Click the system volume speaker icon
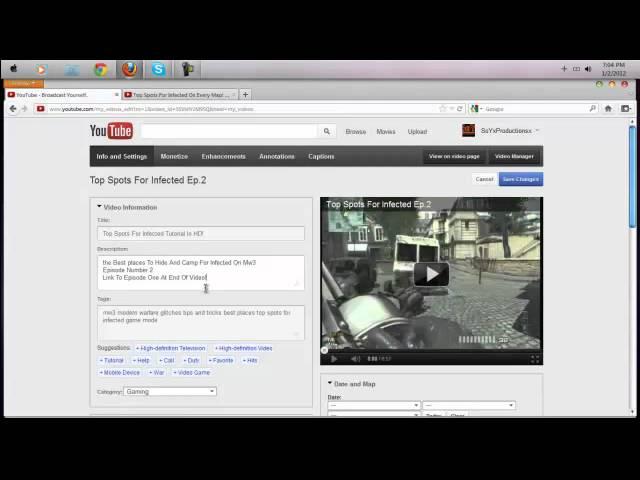Screen dimensions: 640x480 [x=588, y=69]
